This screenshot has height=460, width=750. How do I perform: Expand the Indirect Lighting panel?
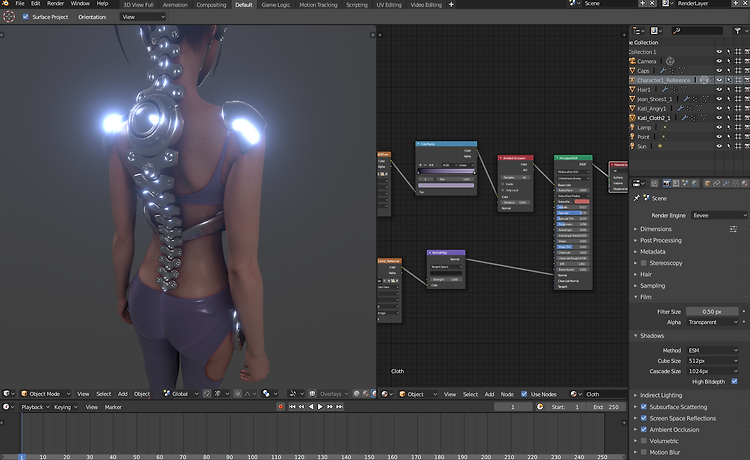[x=661, y=395]
